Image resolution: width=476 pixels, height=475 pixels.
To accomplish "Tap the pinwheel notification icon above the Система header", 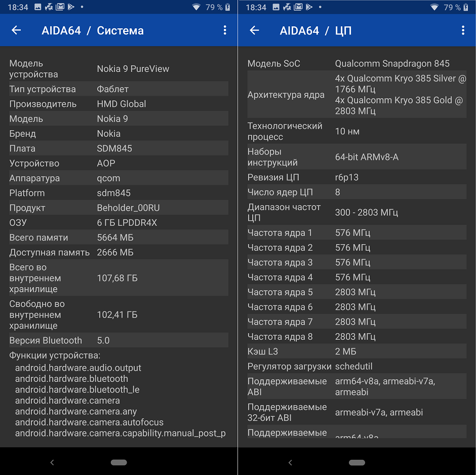I will tap(49, 7).
